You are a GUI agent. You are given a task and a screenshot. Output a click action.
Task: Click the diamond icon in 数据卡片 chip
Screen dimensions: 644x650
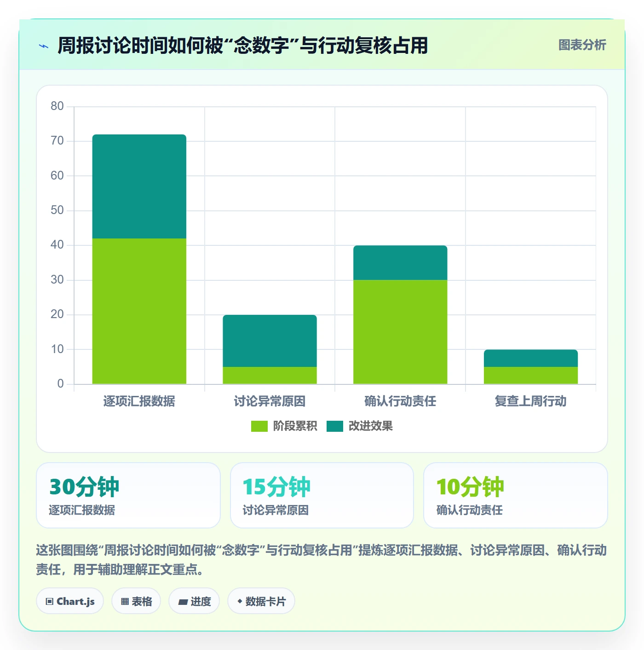click(240, 601)
